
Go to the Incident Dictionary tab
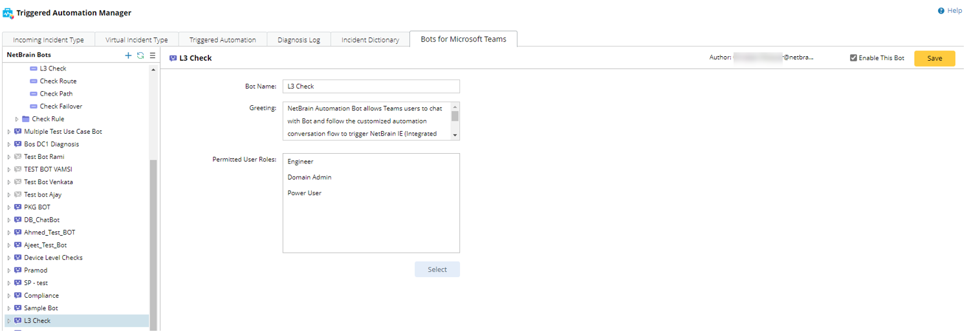tap(370, 40)
